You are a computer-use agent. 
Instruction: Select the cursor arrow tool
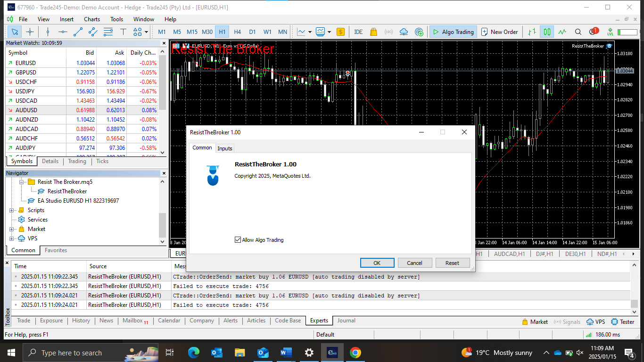click(15, 32)
